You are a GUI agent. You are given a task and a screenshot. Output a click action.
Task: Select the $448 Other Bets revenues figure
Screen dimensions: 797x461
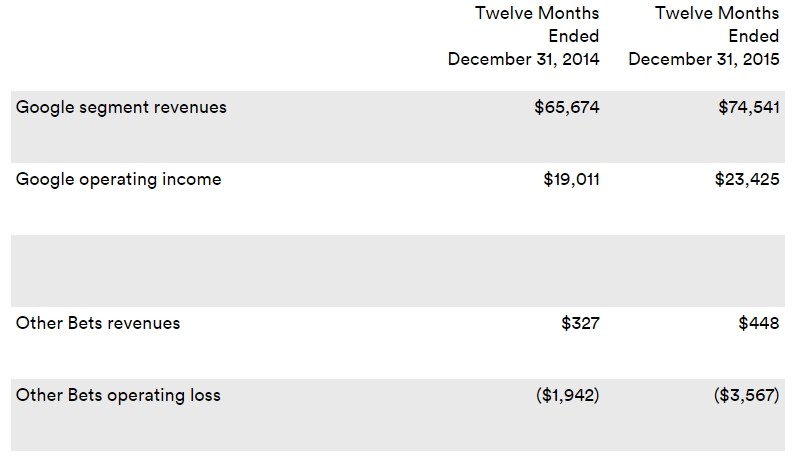(x=760, y=323)
